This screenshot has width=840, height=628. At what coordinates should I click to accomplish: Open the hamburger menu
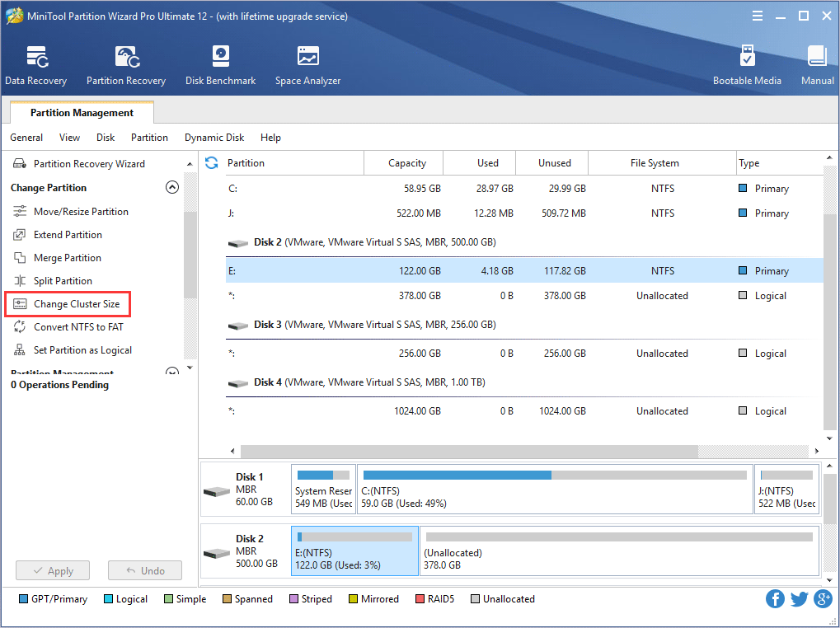(x=757, y=15)
